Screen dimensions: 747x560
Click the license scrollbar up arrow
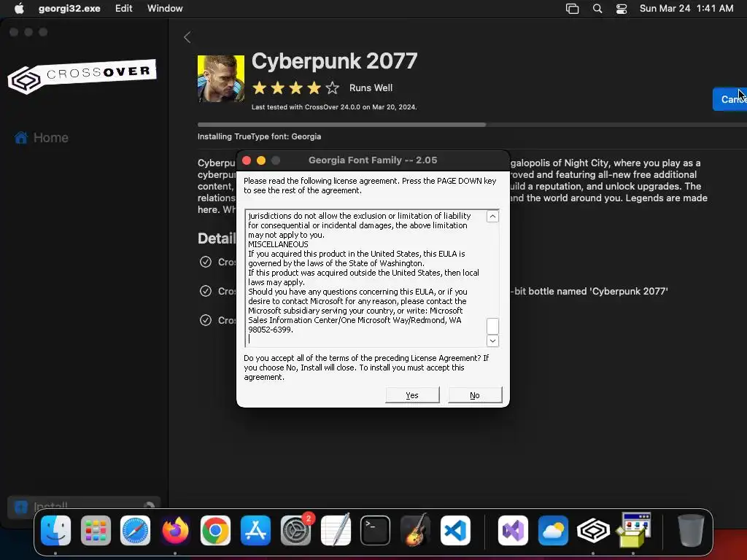(492, 216)
